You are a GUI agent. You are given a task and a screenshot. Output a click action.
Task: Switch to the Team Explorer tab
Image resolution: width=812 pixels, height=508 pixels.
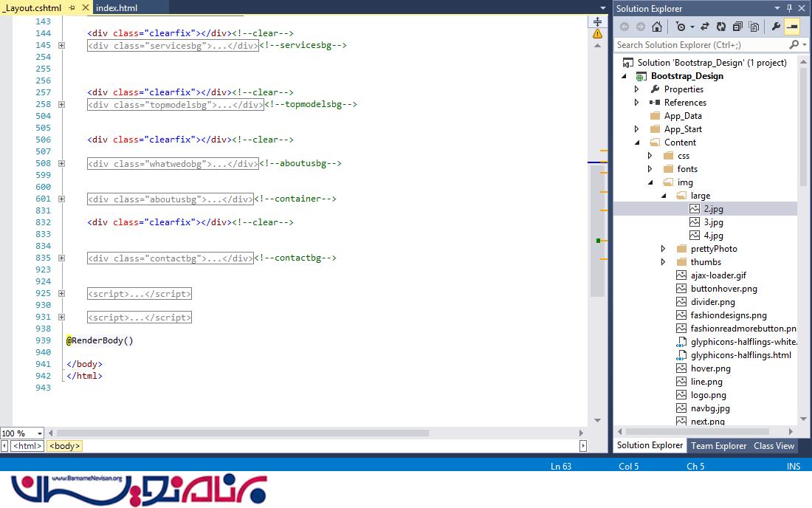click(x=718, y=445)
